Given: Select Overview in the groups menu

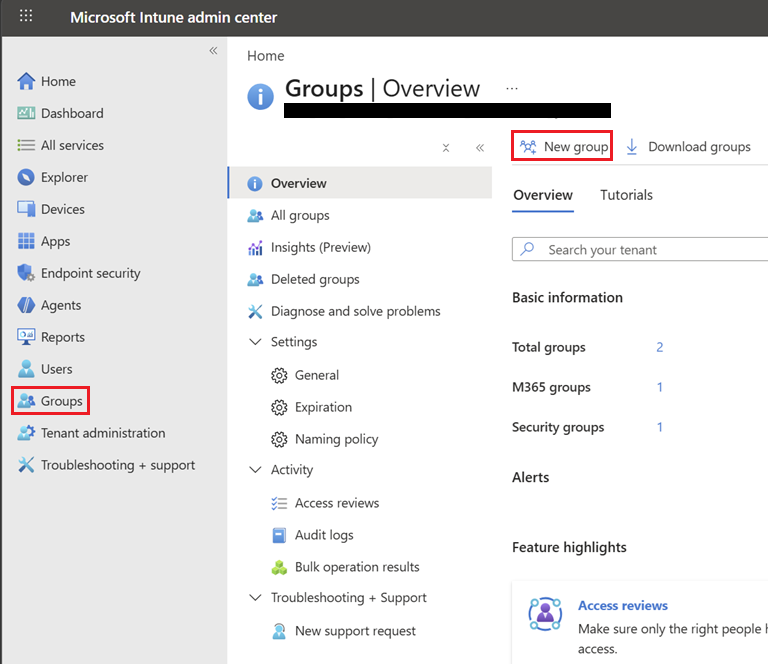Looking at the screenshot, I should point(360,183).
